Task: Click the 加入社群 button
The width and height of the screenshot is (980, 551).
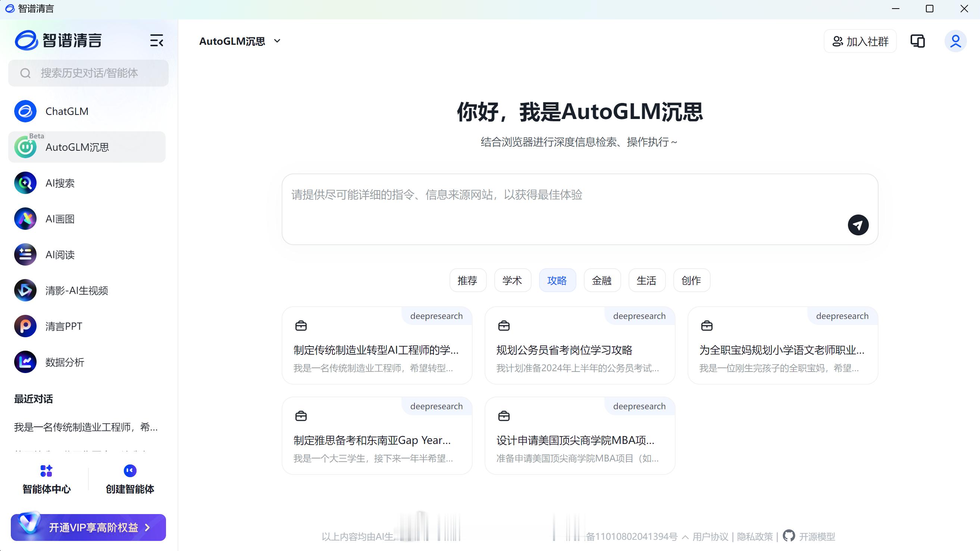Action: point(860,41)
